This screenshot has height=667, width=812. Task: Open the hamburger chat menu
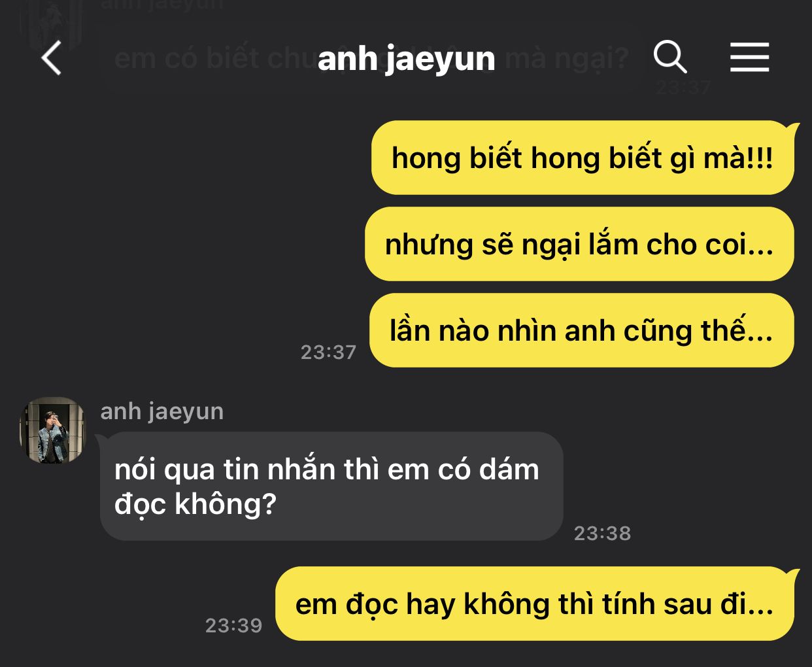tap(749, 57)
